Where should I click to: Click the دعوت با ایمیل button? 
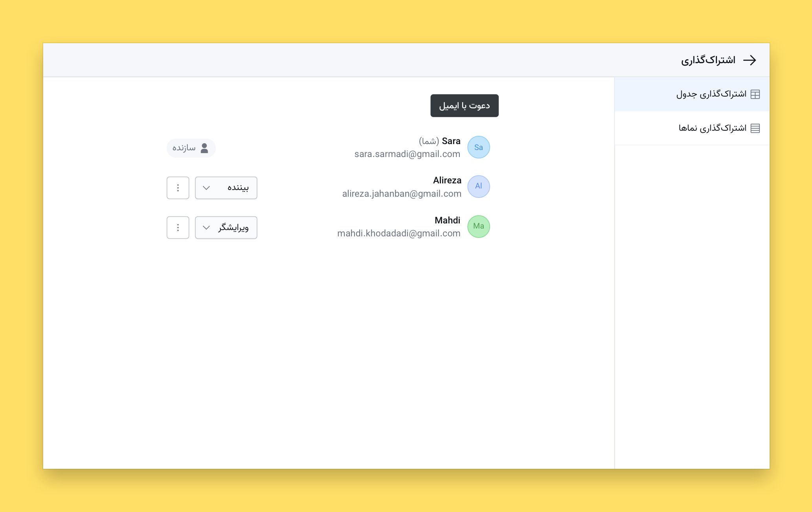coord(465,106)
